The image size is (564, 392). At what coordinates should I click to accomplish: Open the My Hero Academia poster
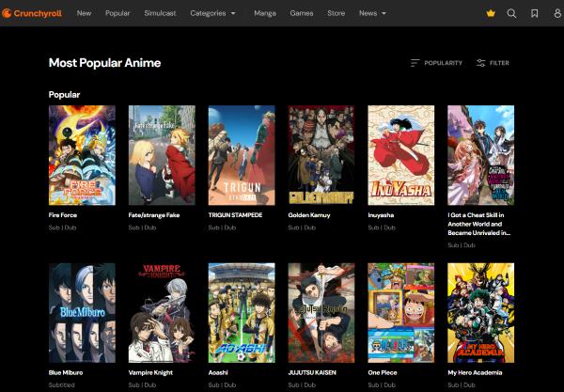(x=481, y=312)
